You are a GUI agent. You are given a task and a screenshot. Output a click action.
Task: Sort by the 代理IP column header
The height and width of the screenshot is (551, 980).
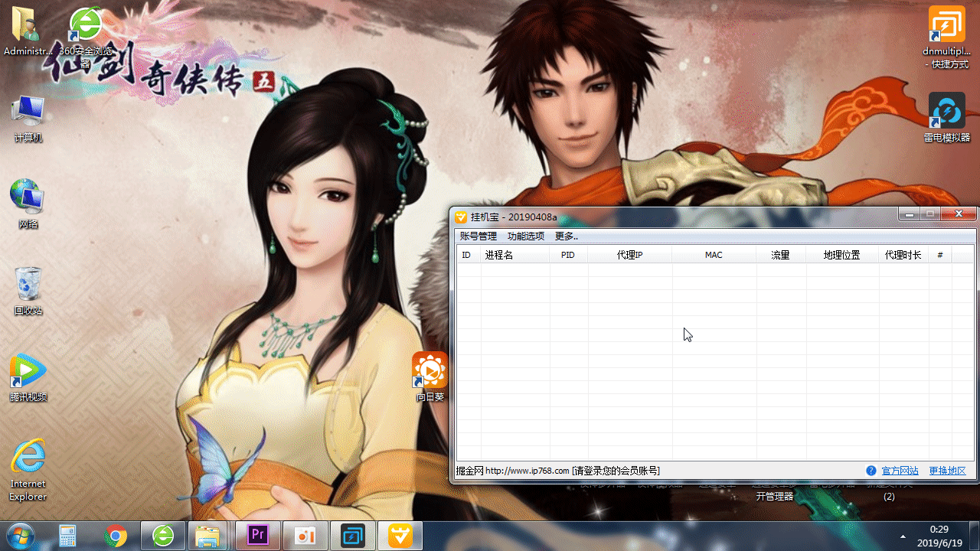(629, 255)
